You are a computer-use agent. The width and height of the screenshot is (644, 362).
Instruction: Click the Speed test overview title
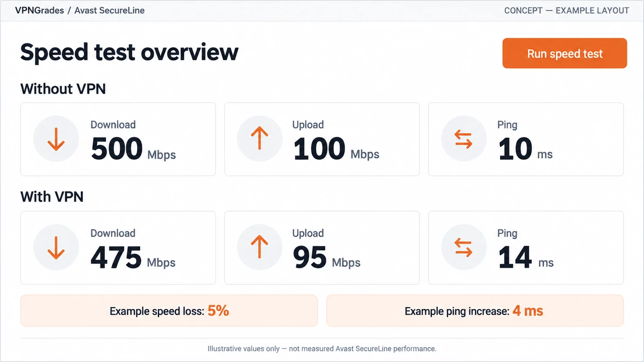click(129, 52)
